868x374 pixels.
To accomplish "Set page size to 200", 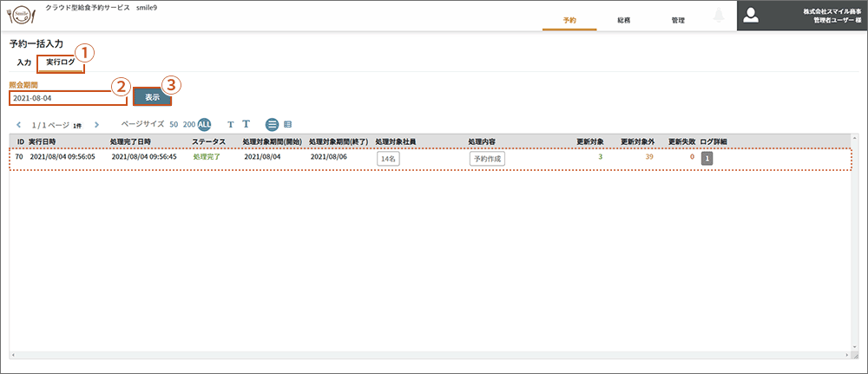I will 189,124.
